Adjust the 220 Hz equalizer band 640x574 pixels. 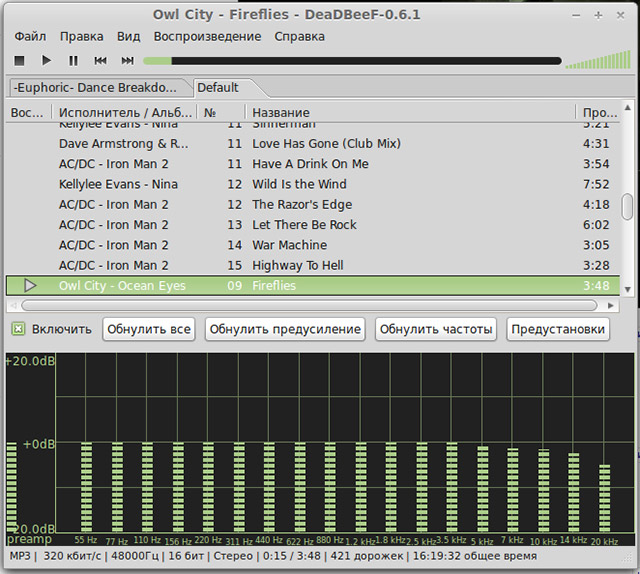(x=208, y=487)
